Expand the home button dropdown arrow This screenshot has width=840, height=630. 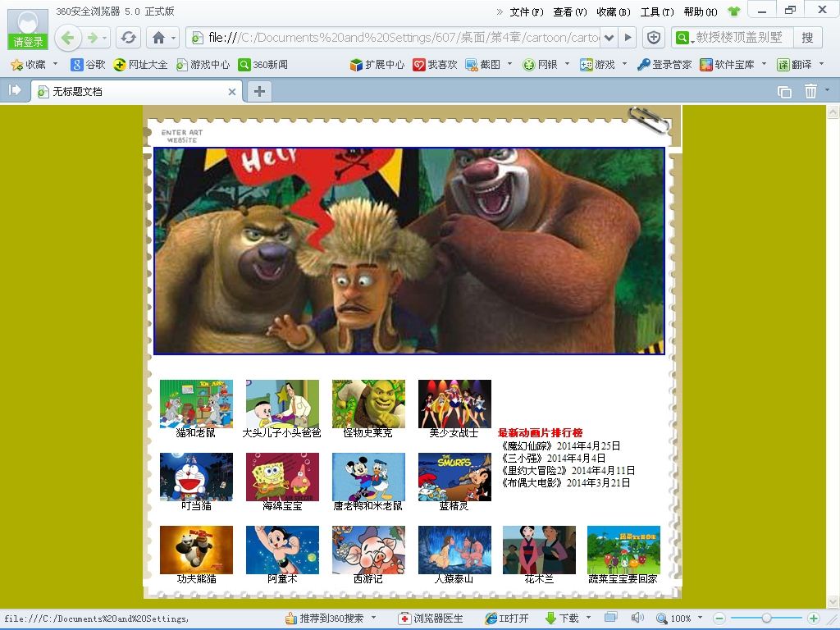coord(173,38)
